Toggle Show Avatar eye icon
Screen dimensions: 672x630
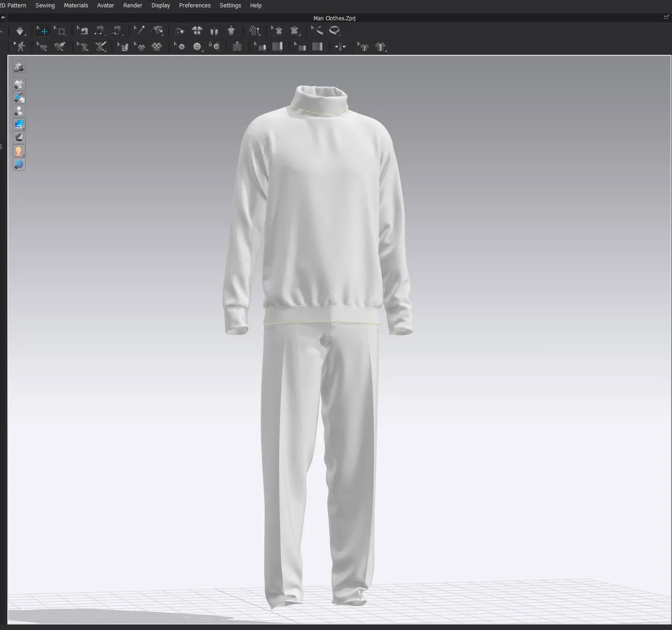19,111
